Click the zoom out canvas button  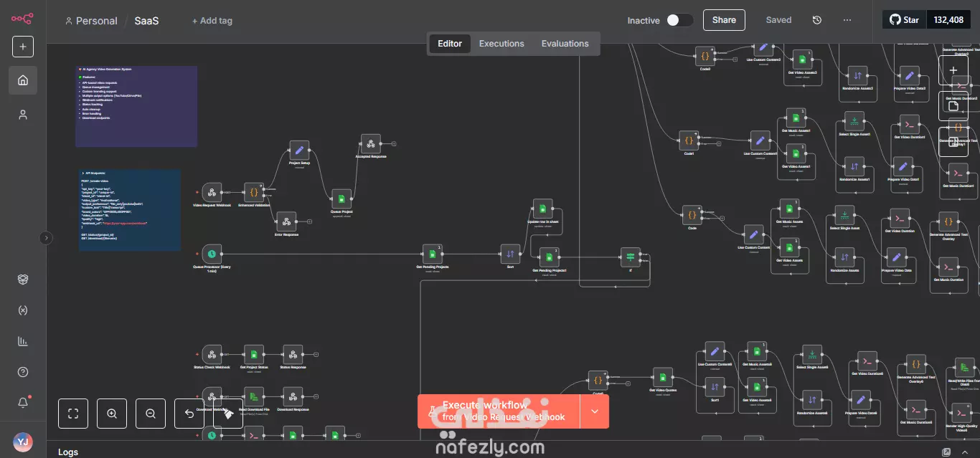pyautogui.click(x=151, y=414)
